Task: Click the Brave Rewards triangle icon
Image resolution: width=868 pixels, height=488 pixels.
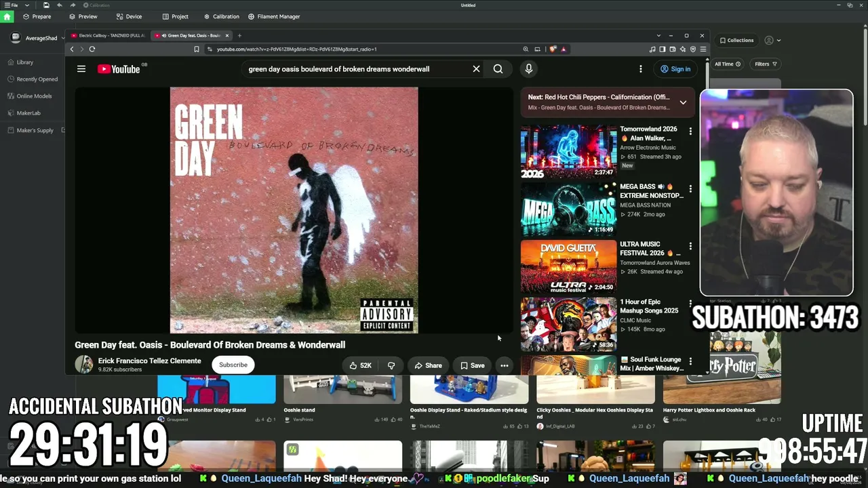Action: point(564,49)
